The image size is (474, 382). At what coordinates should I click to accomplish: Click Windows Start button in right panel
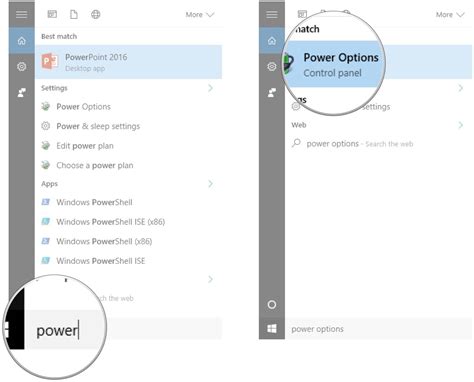[x=272, y=329]
